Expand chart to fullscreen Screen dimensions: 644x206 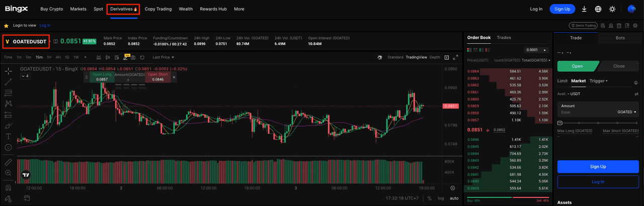tap(456, 57)
